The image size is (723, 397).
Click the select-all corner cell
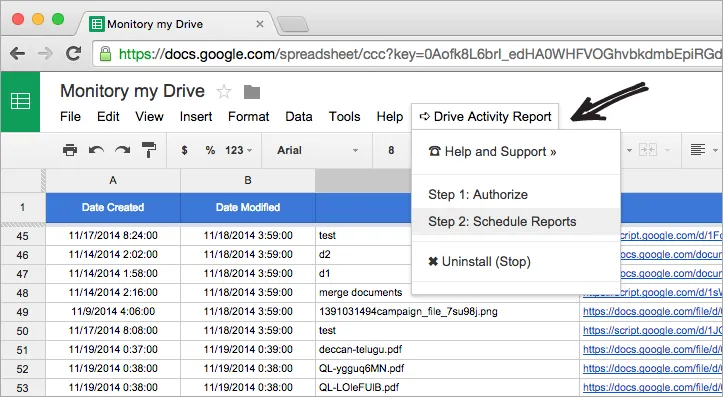(x=23, y=181)
